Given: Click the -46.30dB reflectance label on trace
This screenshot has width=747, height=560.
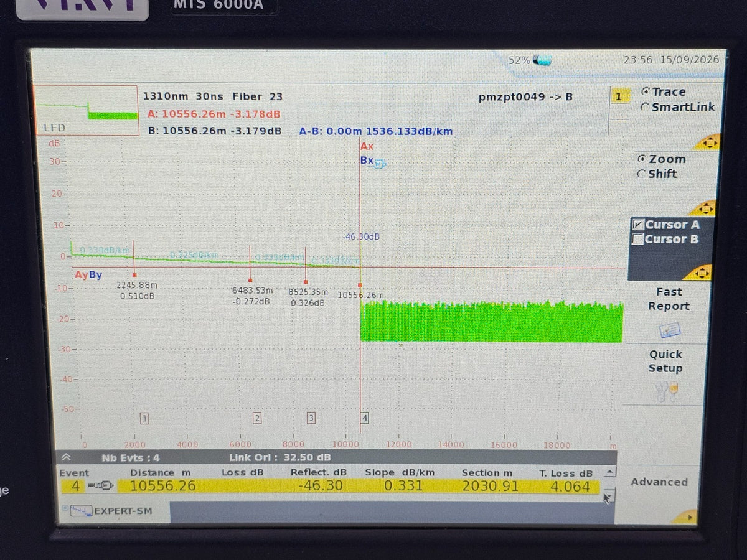Looking at the screenshot, I should [361, 237].
